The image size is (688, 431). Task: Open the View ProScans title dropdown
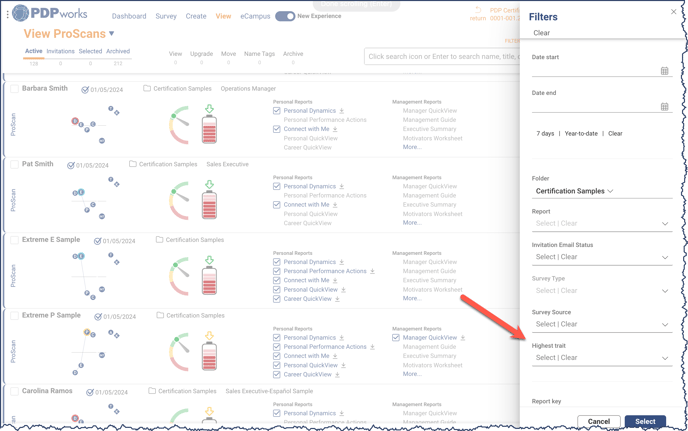tap(111, 33)
